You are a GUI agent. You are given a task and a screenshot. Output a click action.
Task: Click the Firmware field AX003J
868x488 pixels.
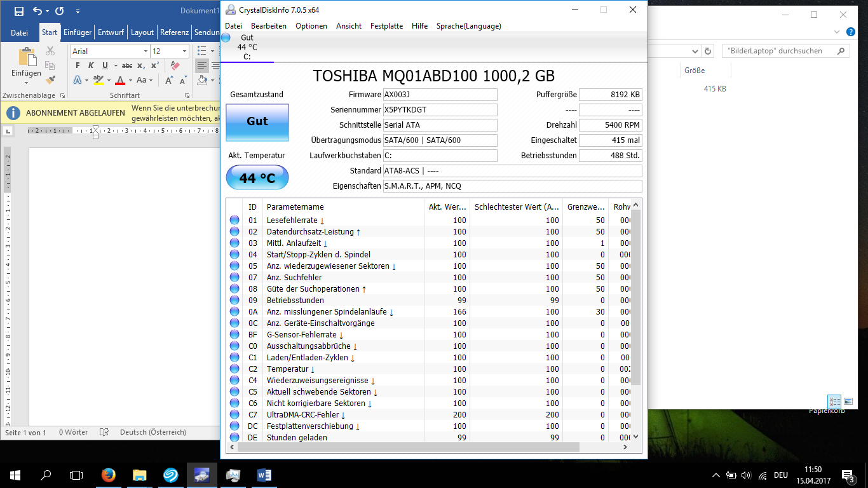(440, 95)
